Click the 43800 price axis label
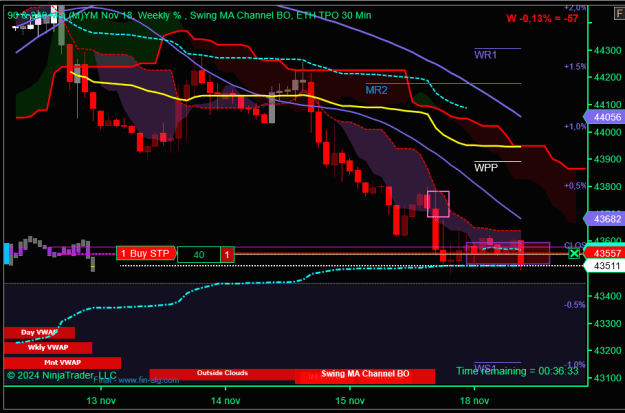This screenshot has height=413, width=625. [x=607, y=187]
